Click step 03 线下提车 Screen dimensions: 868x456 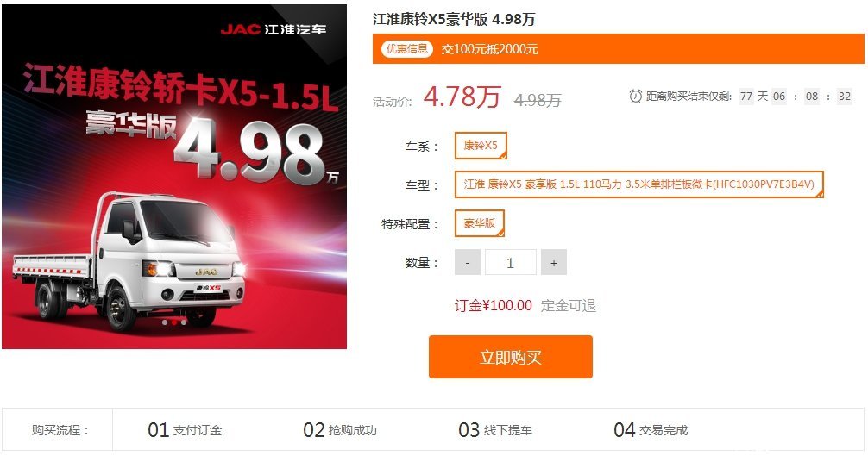[x=495, y=430]
